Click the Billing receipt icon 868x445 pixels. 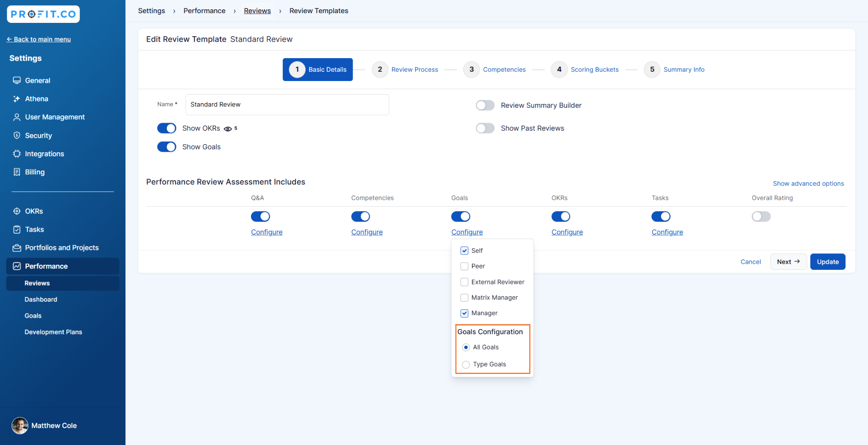17,172
